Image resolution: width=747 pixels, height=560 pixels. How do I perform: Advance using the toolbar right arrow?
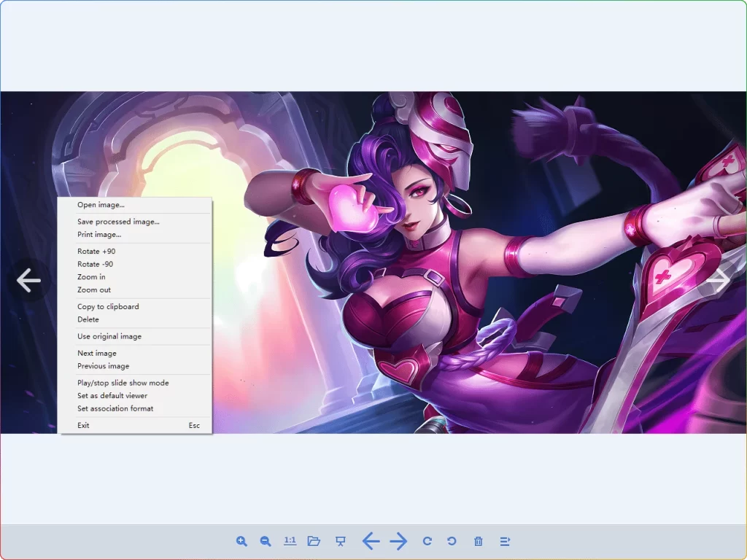(x=398, y=541)
